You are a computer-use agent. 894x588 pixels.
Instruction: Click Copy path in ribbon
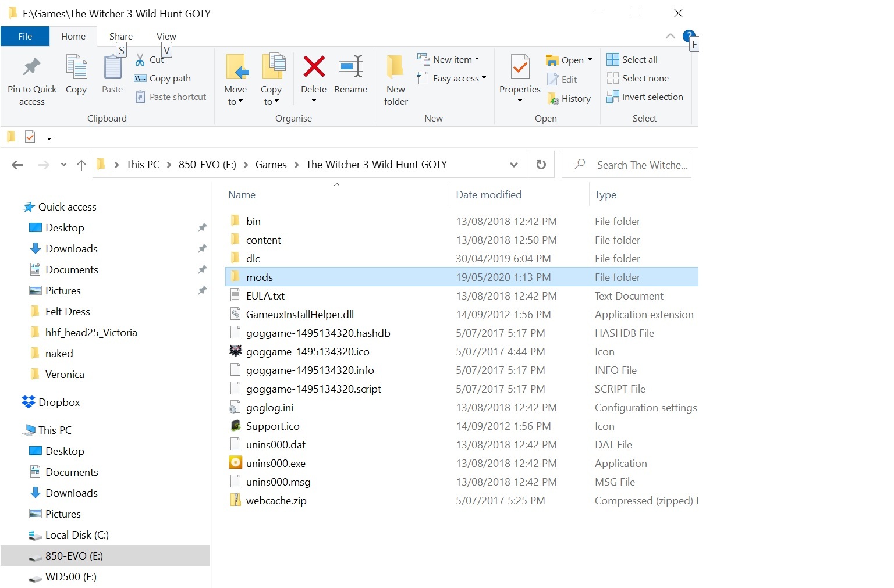[x=163, y=78]
